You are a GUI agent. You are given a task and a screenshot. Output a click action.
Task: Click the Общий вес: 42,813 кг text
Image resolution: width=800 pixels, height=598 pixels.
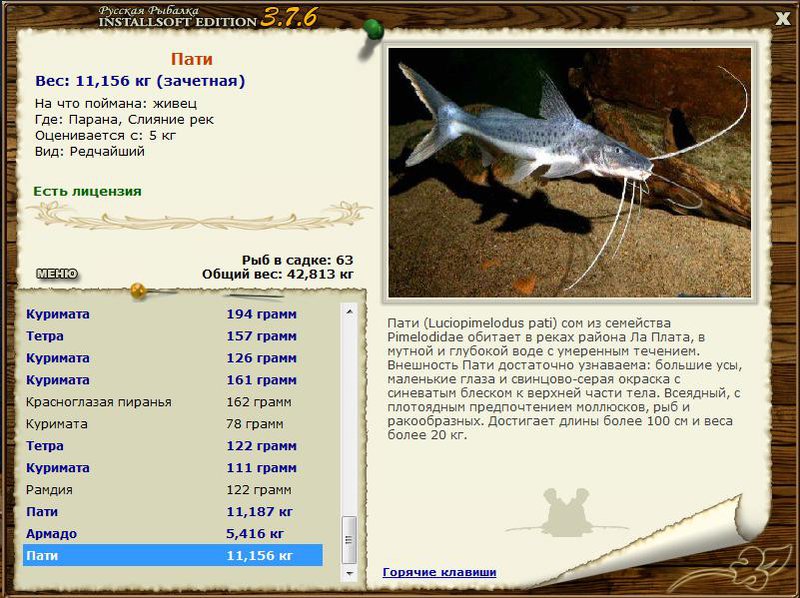point(278,275)
